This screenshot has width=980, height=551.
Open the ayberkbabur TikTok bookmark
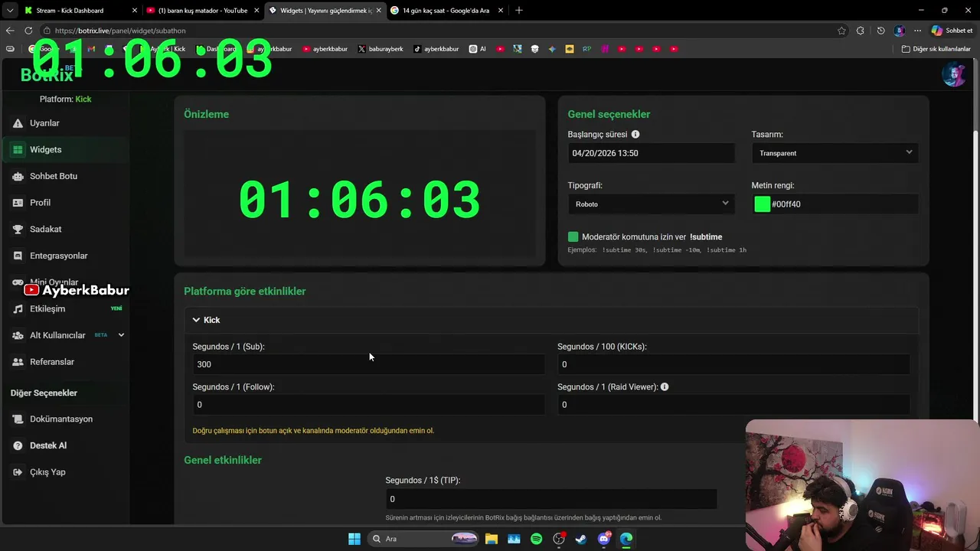click(x=436, y=49)
